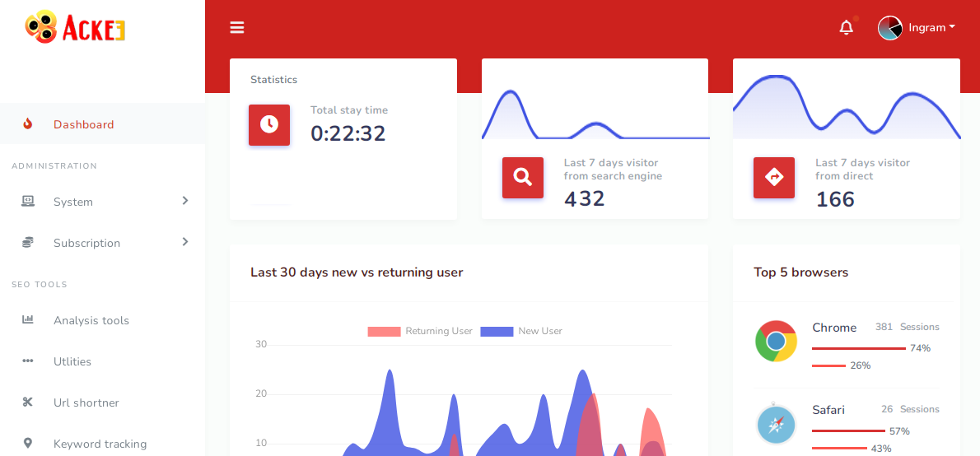
Task: Click the Chrome browser icon
Action: point(776,341)
